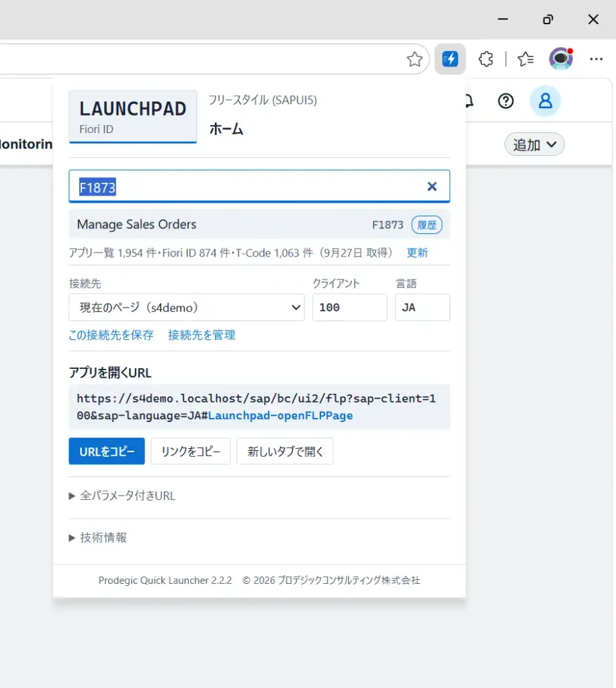616x688 pixels.
Task: Open browser settings and more menu
Action: pyautogui.click(x=596, y=59)
